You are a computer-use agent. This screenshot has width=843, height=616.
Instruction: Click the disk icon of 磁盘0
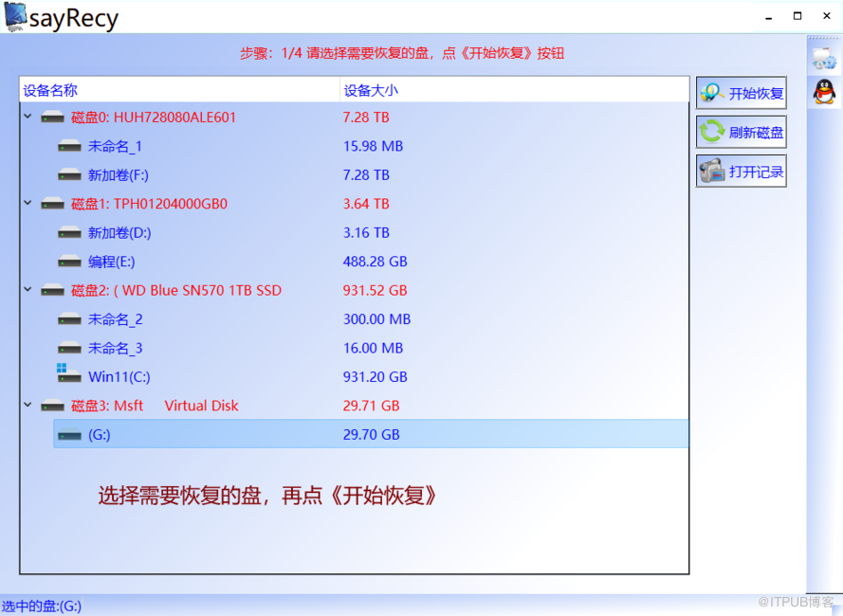[x=53, y=118]
